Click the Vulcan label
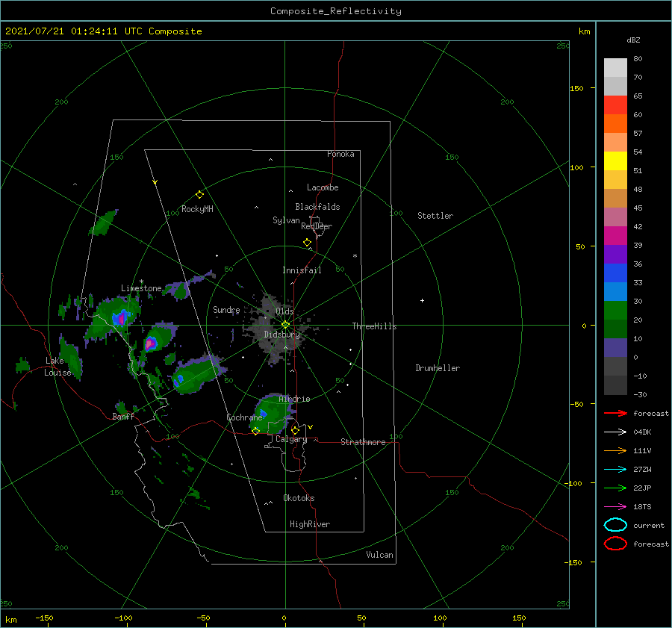 [x=379, y=555]
